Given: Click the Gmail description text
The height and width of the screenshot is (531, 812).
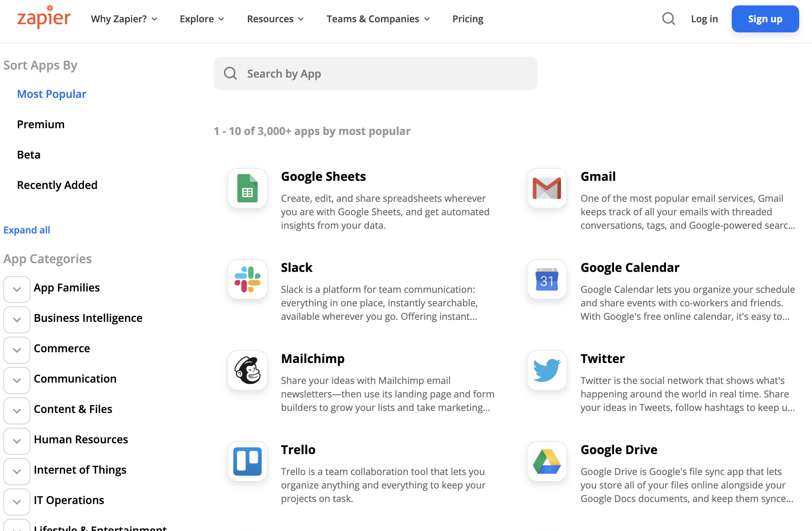Looking at the screenshot, I should tap(688, 212).
